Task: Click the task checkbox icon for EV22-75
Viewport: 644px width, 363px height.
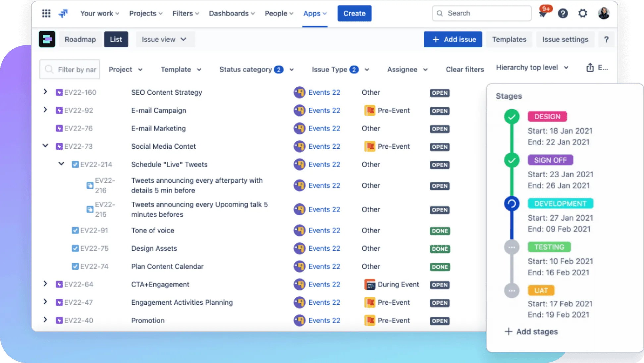Action: click(75, 248)
